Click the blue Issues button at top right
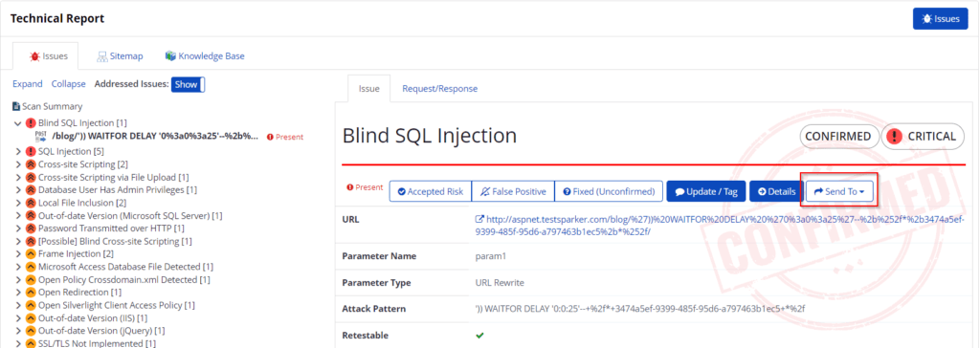 [x=940, y=19]
